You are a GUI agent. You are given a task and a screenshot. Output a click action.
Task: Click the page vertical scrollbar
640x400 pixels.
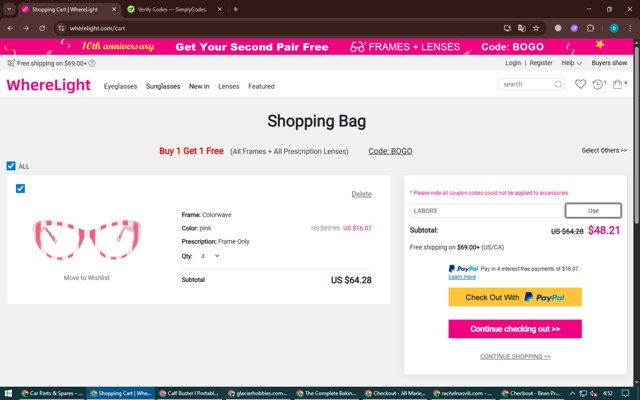(637, 135)
